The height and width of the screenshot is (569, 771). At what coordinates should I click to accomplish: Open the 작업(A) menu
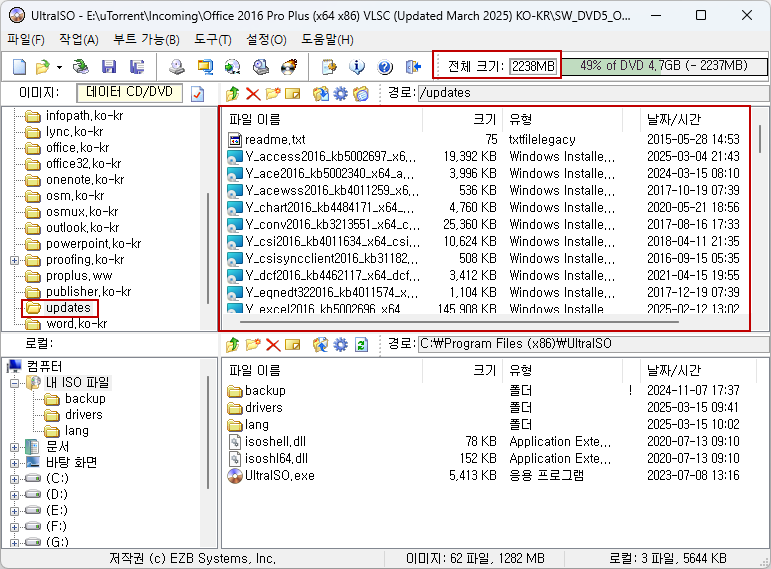click(x=79, y=39)
